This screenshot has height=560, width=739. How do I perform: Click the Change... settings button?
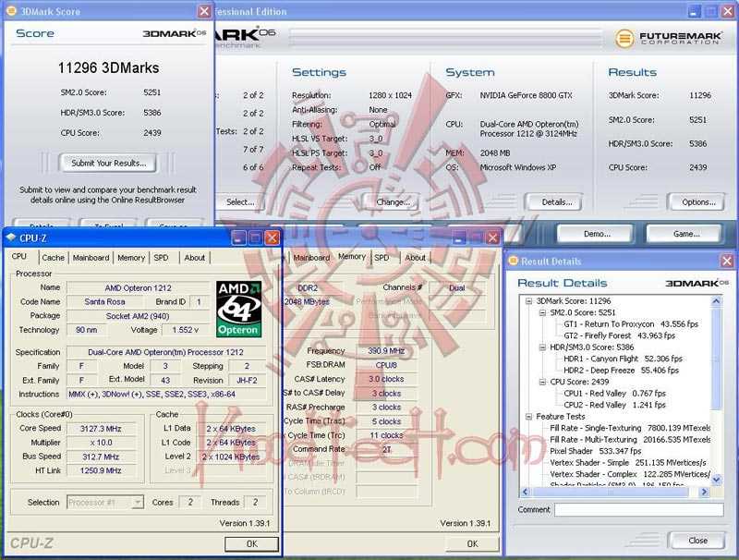(x=393, y=202)
